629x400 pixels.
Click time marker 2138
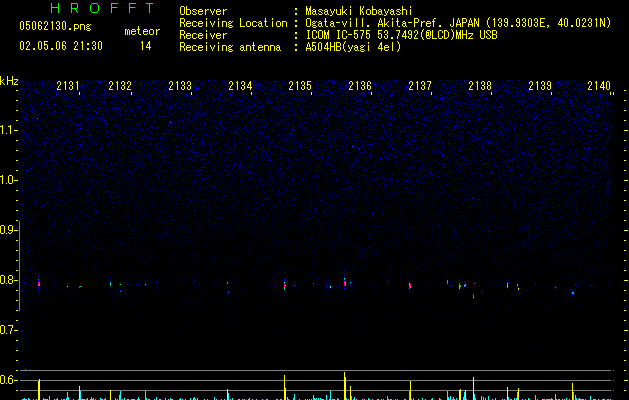(480, 85)
